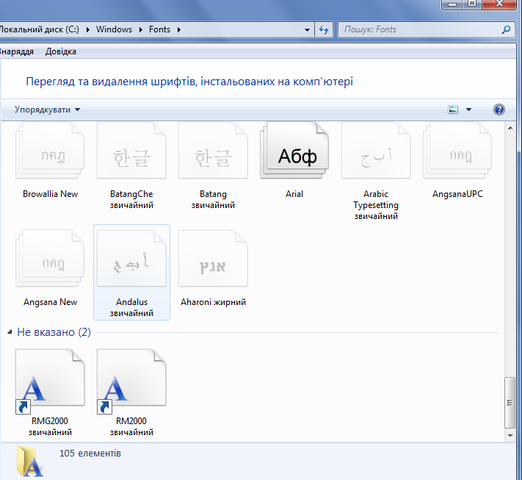Select the BatangChe font icon

point(131,151)
